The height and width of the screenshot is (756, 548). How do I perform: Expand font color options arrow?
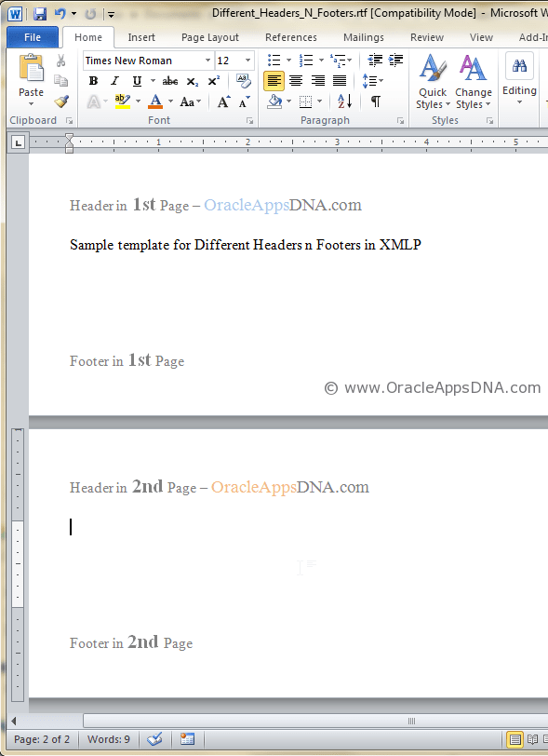tap(170, 101)
